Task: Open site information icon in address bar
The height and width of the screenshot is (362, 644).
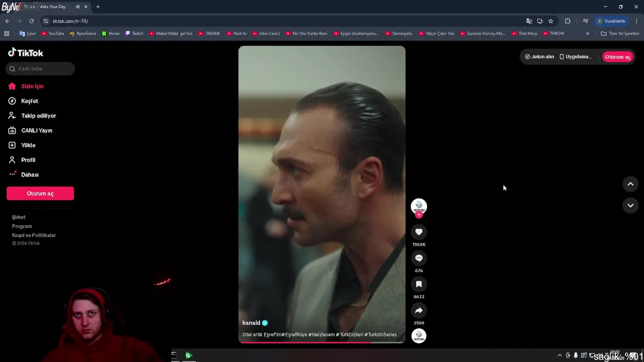Action: 46,21
